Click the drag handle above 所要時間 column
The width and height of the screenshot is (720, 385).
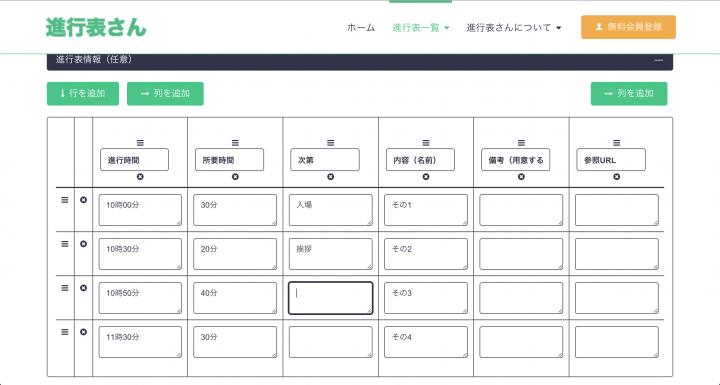pyautogui.click(x=235, y=143)
